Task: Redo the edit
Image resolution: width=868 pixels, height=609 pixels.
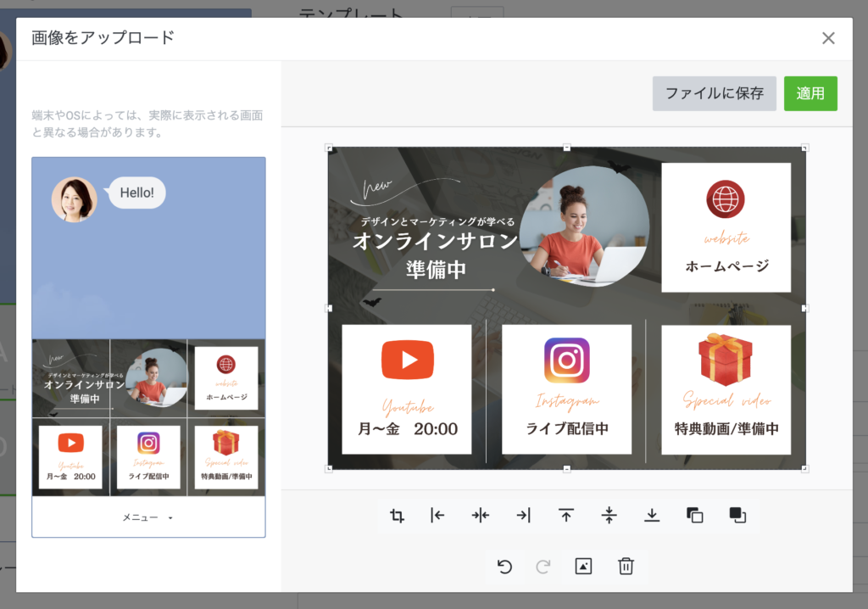Action: 543,567
